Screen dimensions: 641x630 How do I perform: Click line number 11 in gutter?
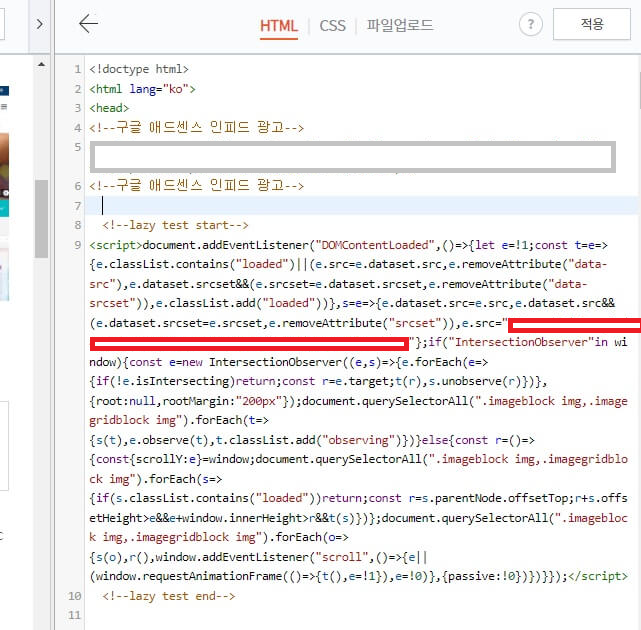coord(75,615)
